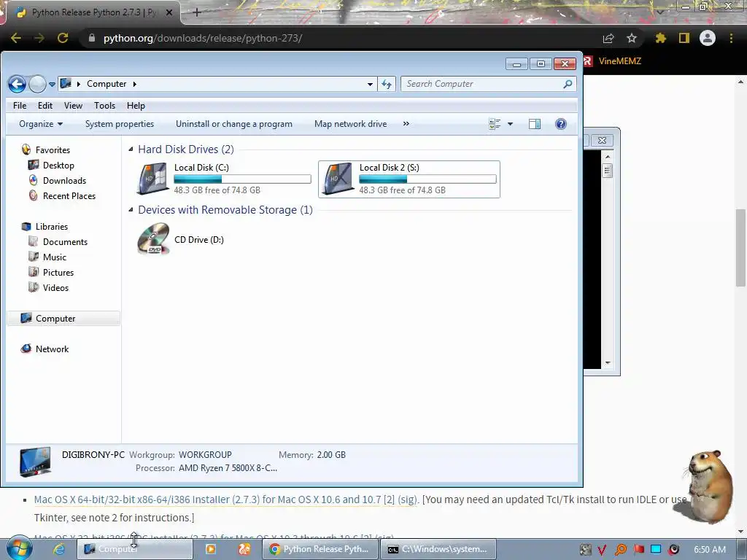Open address bar history dropdown
This screenshot has height=560, width=747.
click(x=370, y=85)
